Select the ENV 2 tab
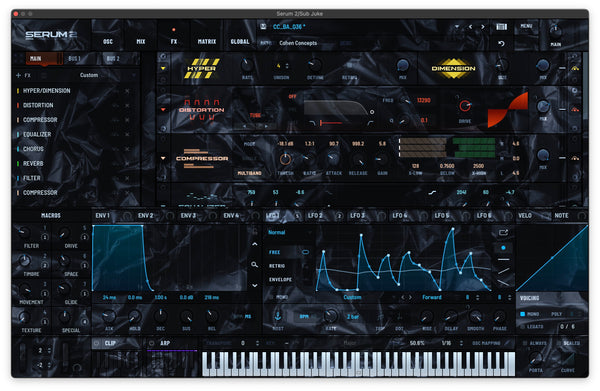The height and width of the screenshot is (391, 600). coord(145,216)
